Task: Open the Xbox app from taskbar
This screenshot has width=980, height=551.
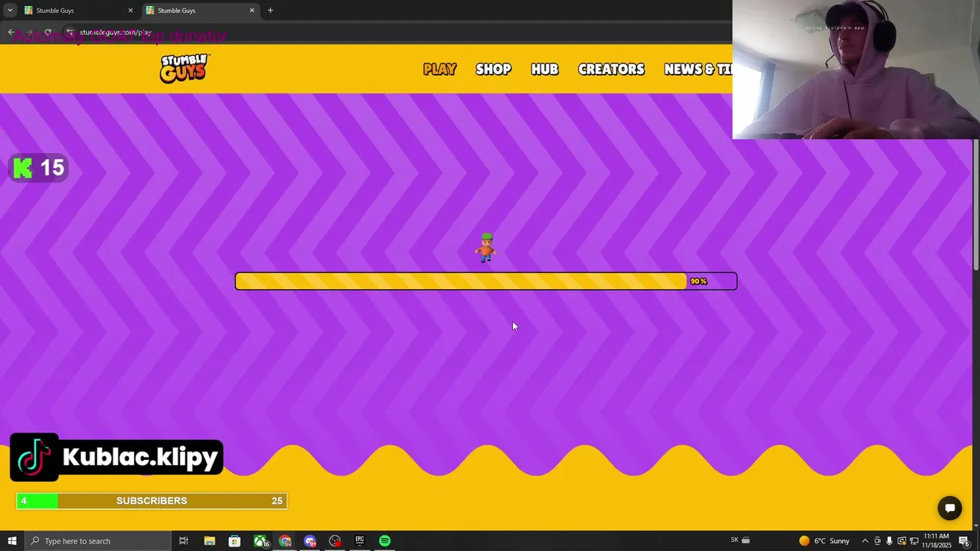Action: point(260,541)
